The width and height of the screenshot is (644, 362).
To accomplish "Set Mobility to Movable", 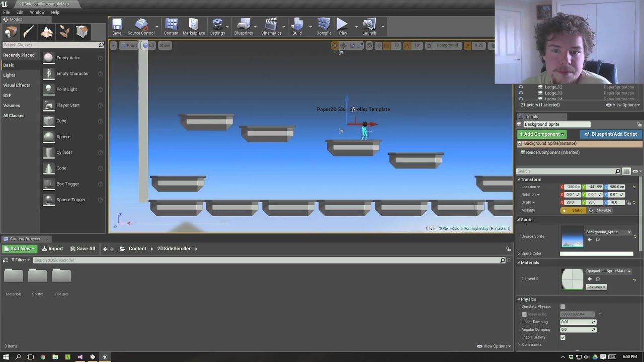I will pos(600,210).
